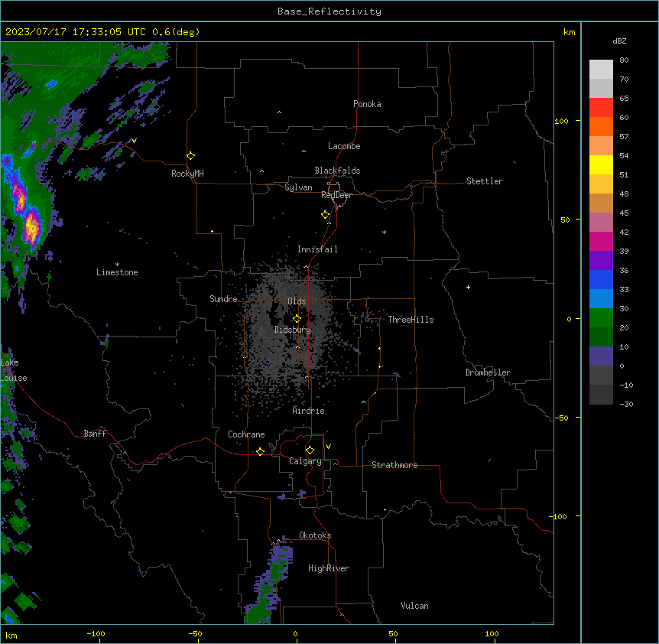Select the Airdrie label
Screen dimensions: 659x644
[x=309, y=411]
